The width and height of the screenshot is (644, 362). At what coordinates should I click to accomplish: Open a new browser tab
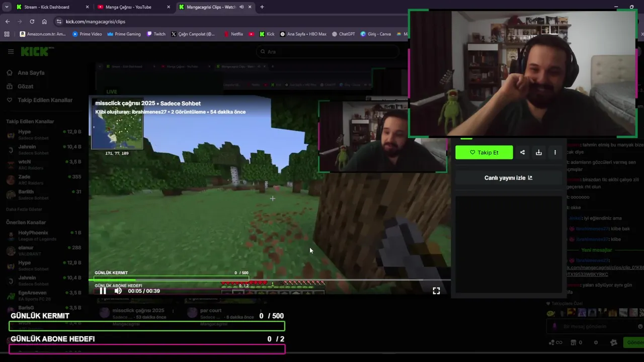262,7
